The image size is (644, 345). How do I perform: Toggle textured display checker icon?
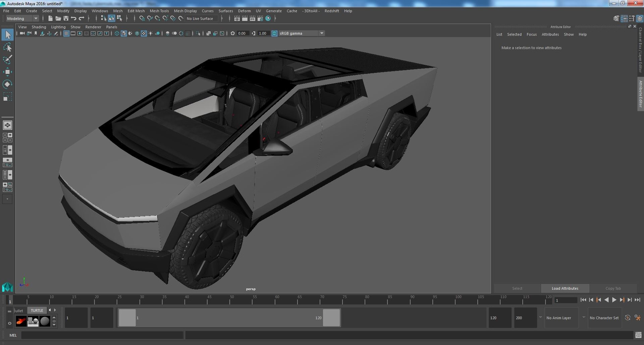(144, 33)
